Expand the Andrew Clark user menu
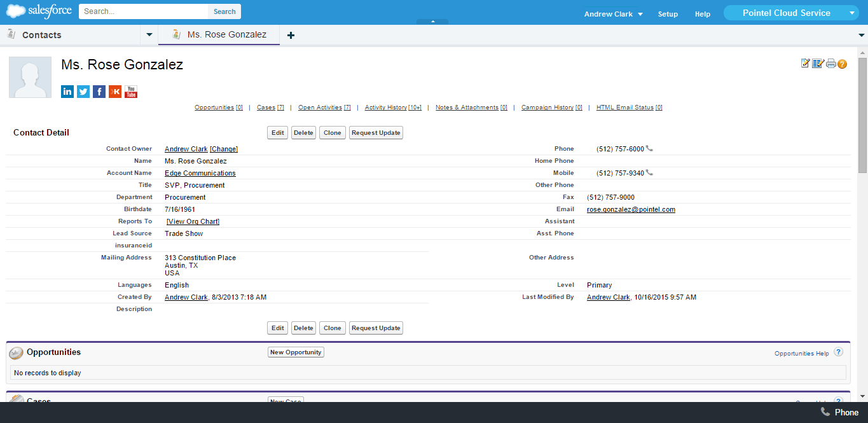 [614, 14]
